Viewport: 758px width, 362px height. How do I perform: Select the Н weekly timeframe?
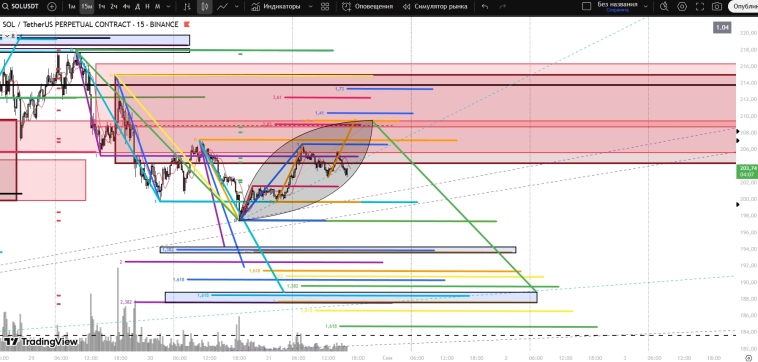[x=147, y=6]
